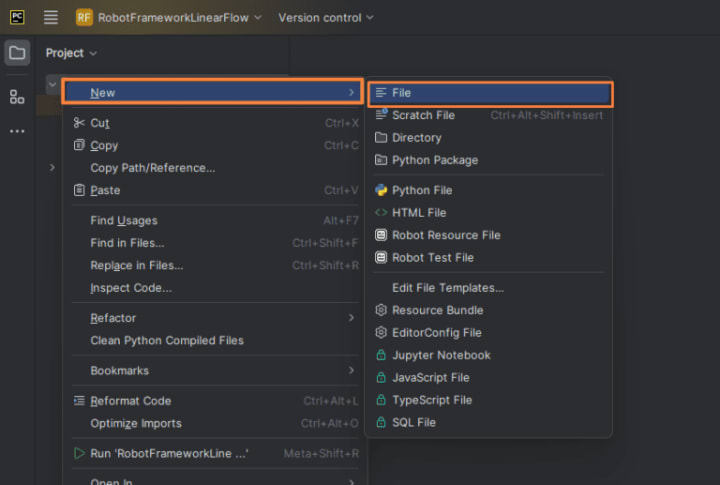This screenshot has height=485, width=720.
Task: Click the PyCharm logo icon
Action: click(17, 17)
